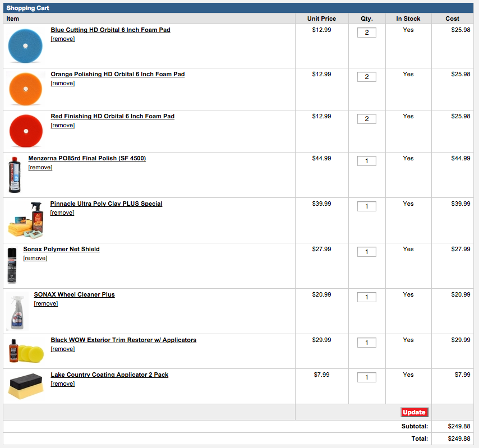Click the Pinnacle clay kit product image

click(26, 220)
